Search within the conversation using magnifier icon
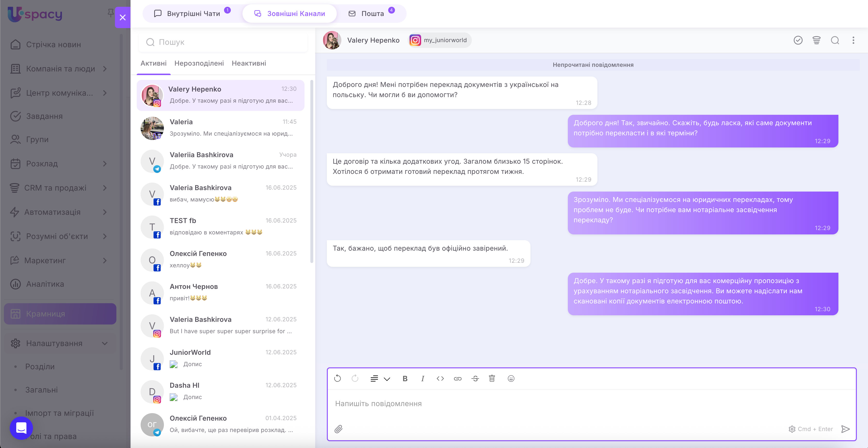The height and width of the screenshot is (448, 868). 835,40
